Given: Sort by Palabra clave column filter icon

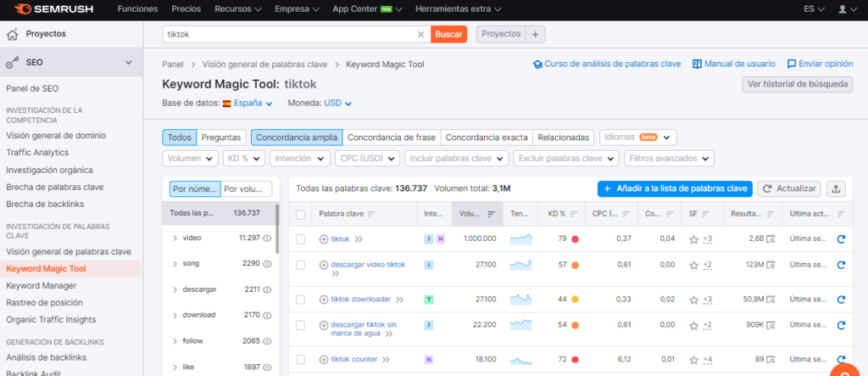Looking at the screenshot, I should click(371, 214).
